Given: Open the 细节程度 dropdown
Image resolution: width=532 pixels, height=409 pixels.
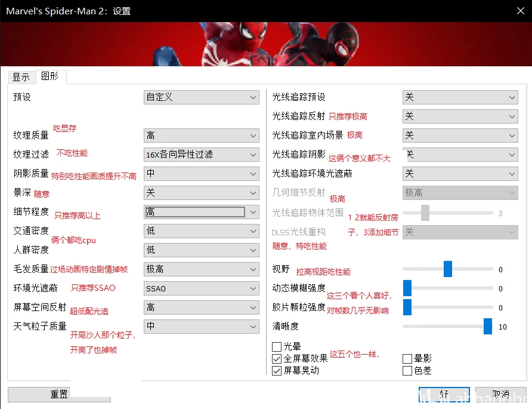Looking at the screenshot, I should (x=201, y=212).
